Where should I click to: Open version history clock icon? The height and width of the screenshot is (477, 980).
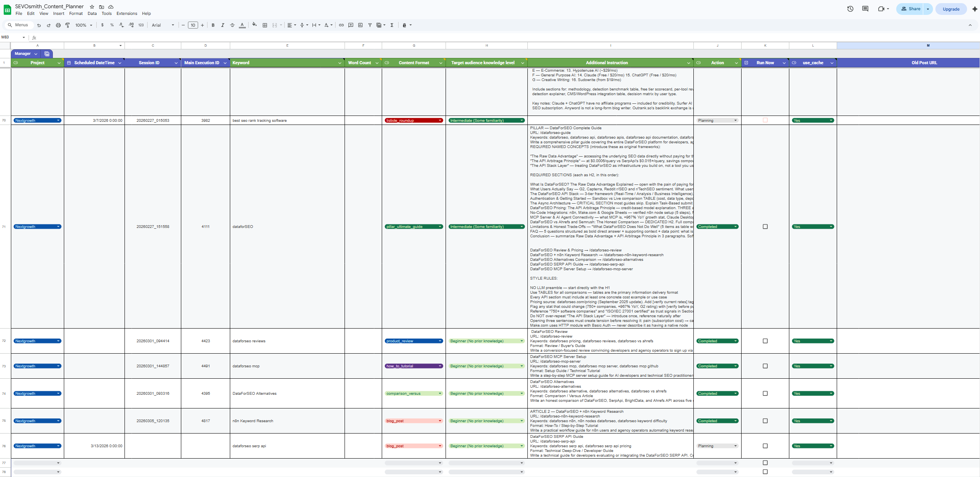pyautogui.click(x=850, y=9)
